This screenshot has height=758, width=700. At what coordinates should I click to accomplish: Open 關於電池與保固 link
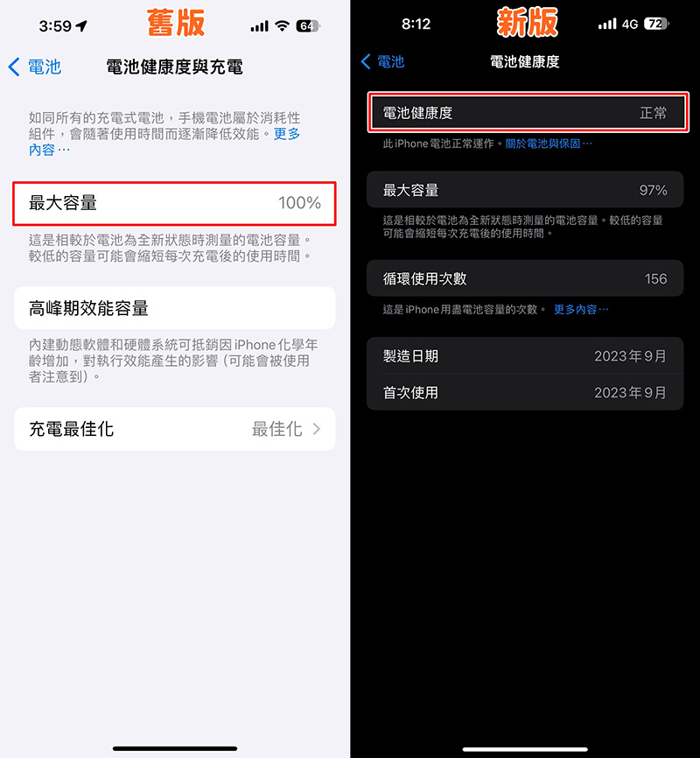pyautogui.click(x=549, y=144)
